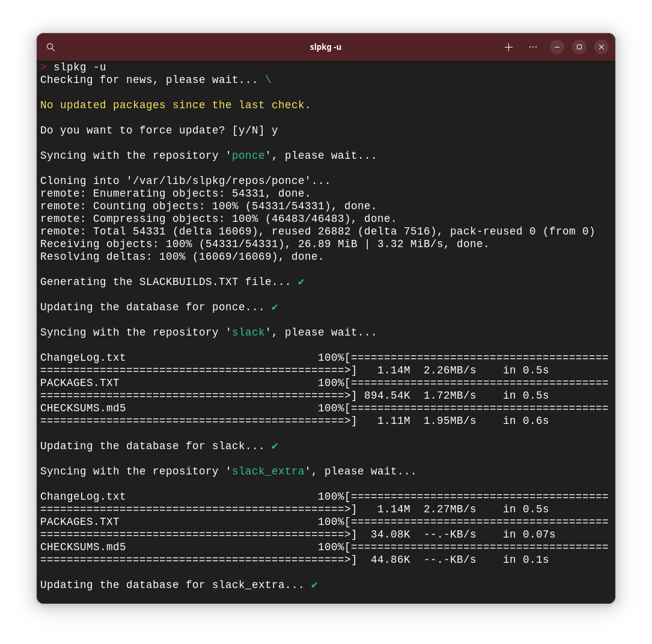Screen dimensions: 652x644
Task: Click the checkmark after SLACKBUILDS.TXT file
Action: (301, 281)
